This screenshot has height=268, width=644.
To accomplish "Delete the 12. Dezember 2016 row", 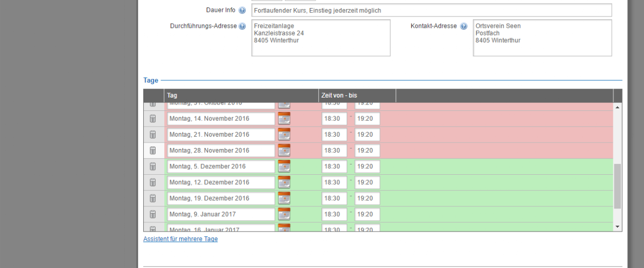I will click(x=152, y=183).
